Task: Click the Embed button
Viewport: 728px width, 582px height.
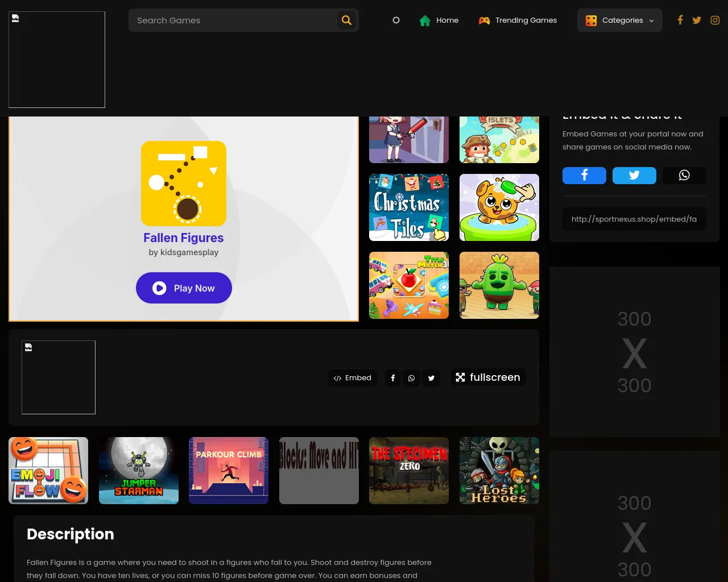Action: tap(352, 378)
